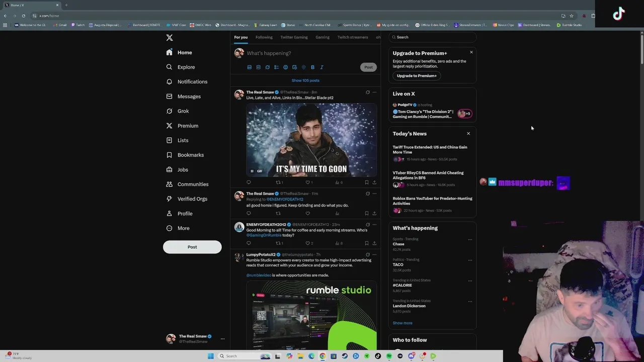The width and height of the screenshot is (644, 362).
Task: Submit with composer Post button
Action: click(x=368, y=67)
